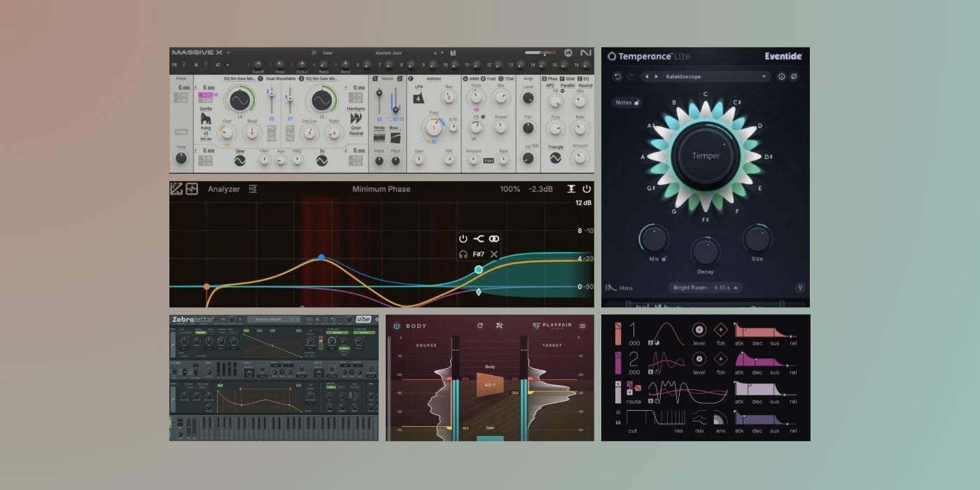Click the NI logo in Massive X header
Image resolution: width=980 pixels, height=490 pixels.
(x=586, y=52)
